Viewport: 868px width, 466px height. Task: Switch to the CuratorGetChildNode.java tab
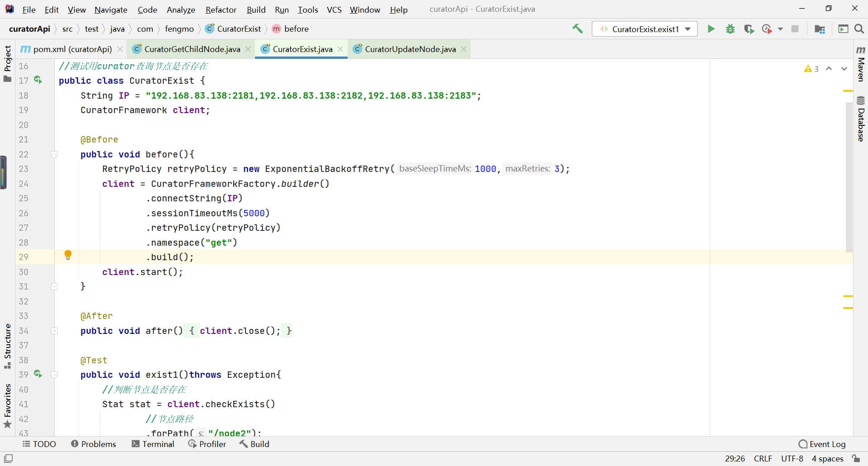(x=192, y=49)
